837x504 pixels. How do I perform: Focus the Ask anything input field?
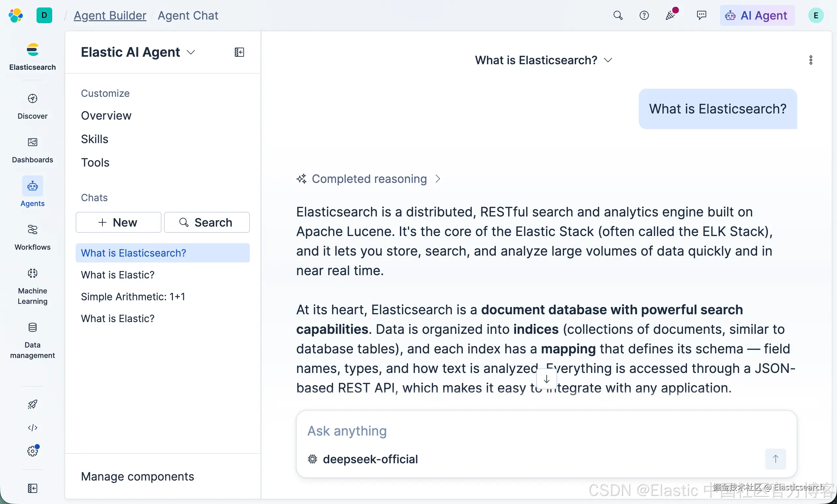coord(546,431)
